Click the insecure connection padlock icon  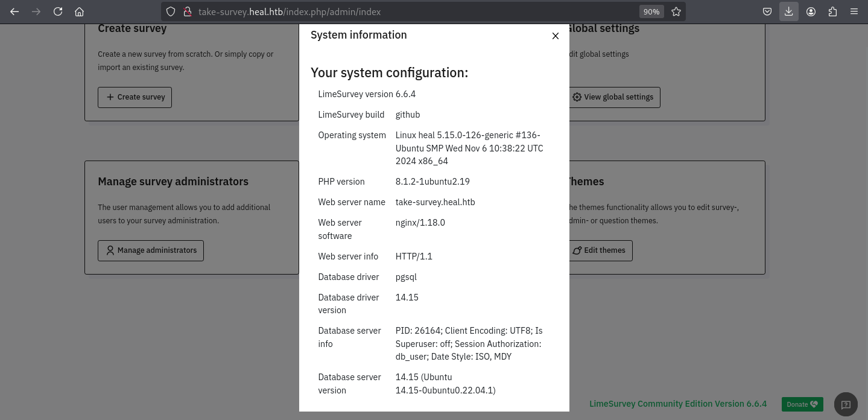pos(187,11)
